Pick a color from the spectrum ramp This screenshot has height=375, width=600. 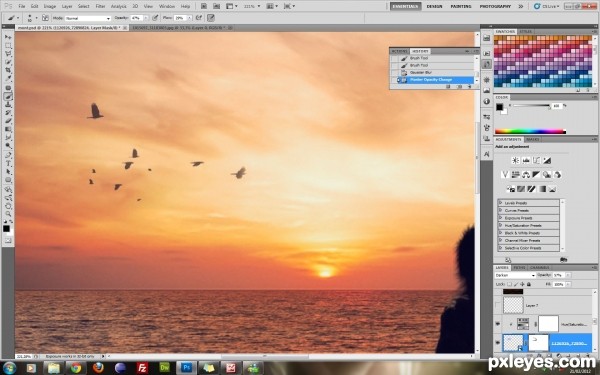[530, 132]
